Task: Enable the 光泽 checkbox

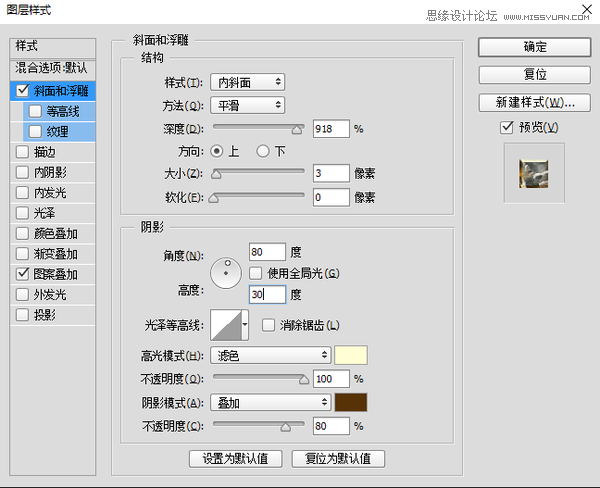Action: [22, 213]
